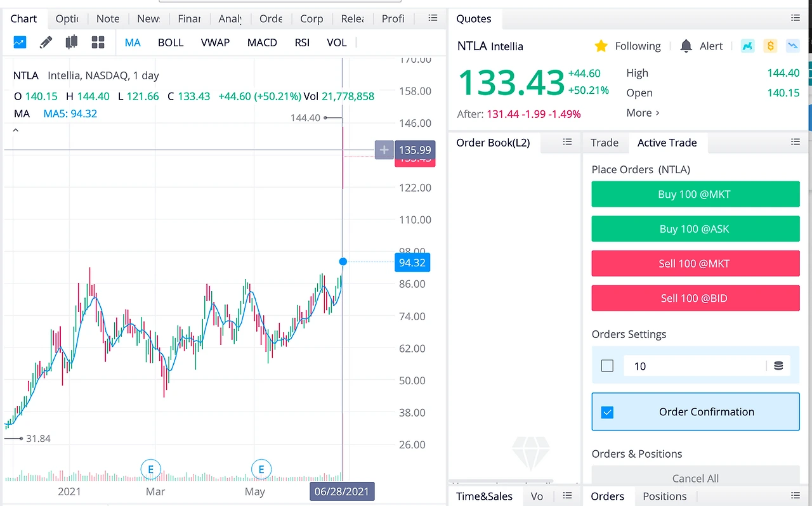Select the Active Trade tab
Viewport: 812px width, 506px height.
tap(667, 143)
